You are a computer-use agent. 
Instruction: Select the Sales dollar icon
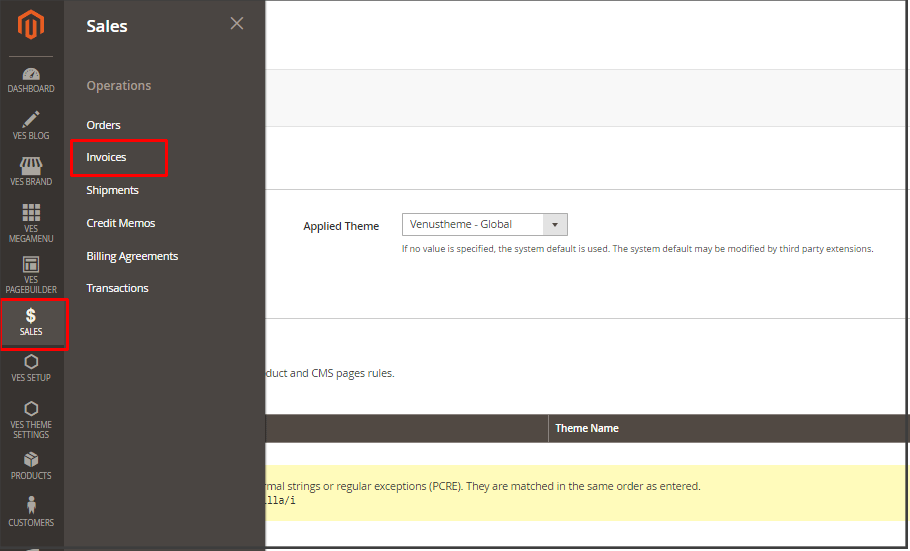(31, 322)
